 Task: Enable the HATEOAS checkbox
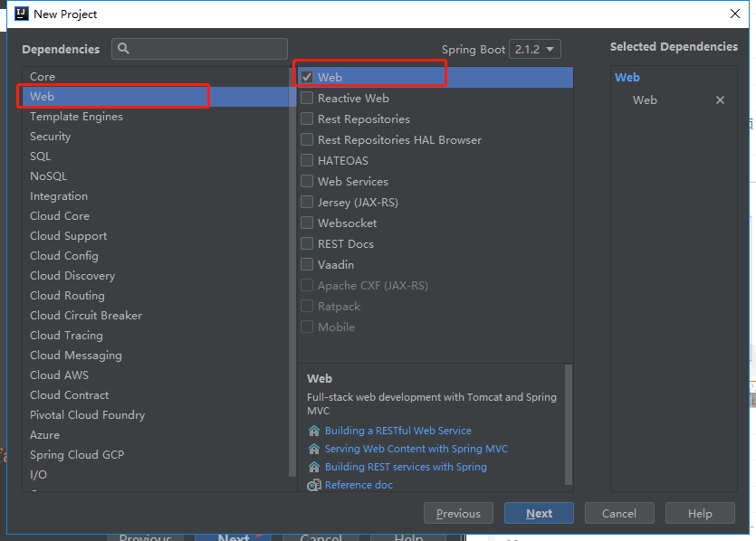click(x=307, y=160)
